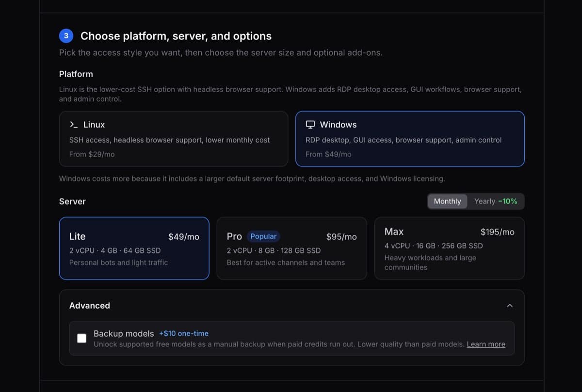Choose the Max server plan
This screenshot has width=582, height=392.
tap(449, 248)
